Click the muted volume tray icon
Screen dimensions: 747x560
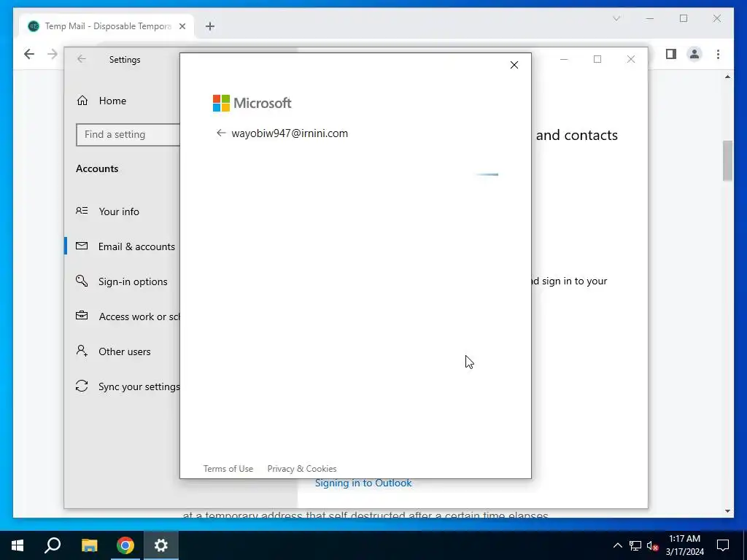click(652, 545)
